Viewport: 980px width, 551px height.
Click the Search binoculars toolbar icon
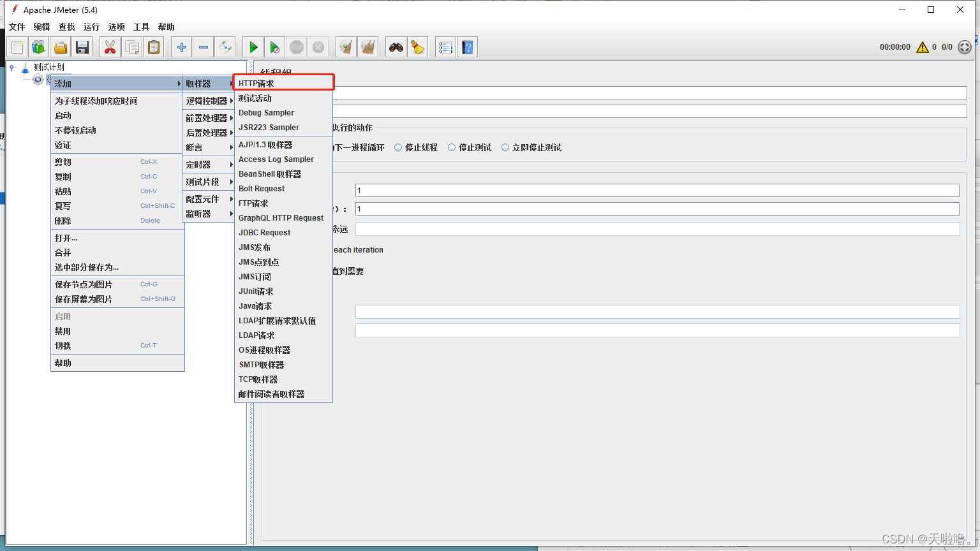coord(396,47)
